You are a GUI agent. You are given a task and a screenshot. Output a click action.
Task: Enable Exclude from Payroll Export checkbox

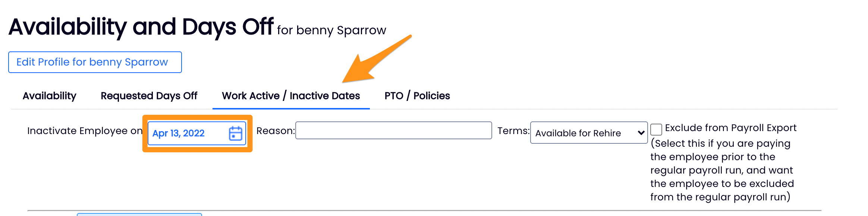pyautogui.click(x=656, y=130)
